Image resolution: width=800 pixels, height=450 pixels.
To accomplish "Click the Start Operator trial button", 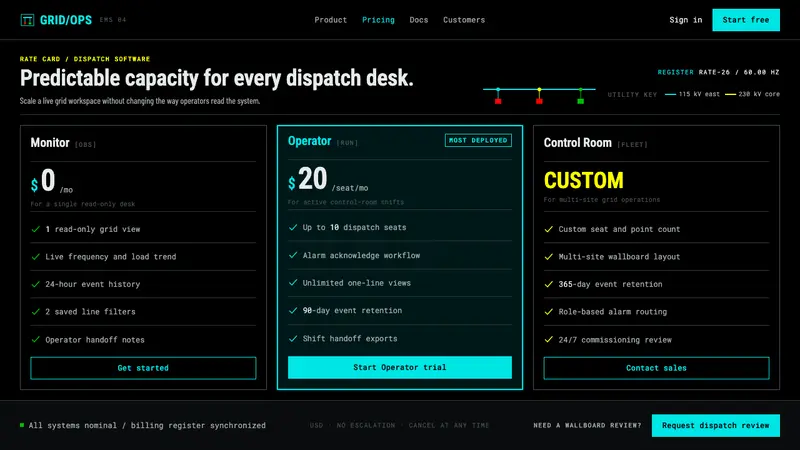I will [399, 367].
